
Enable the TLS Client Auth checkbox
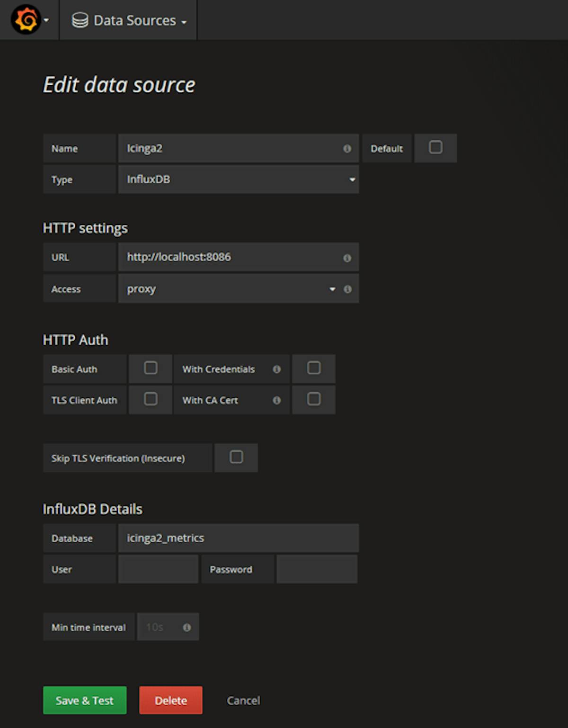(x=151, y=399)
